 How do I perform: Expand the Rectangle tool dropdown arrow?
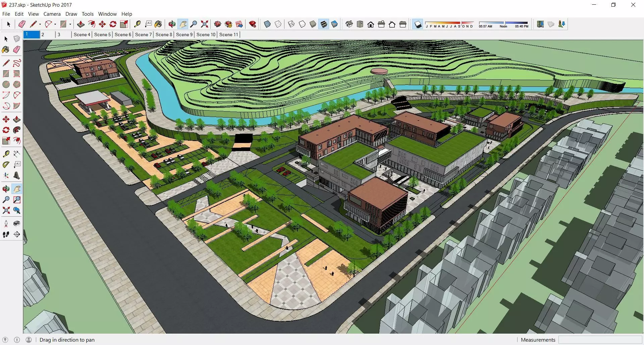(70, 24)
